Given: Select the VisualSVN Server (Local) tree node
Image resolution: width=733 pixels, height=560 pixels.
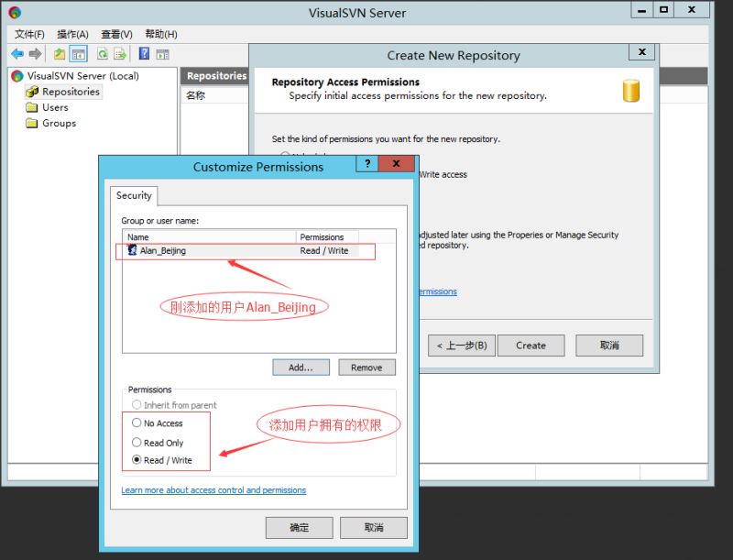Looking at the screenshot, I should (x=82, y=76).
